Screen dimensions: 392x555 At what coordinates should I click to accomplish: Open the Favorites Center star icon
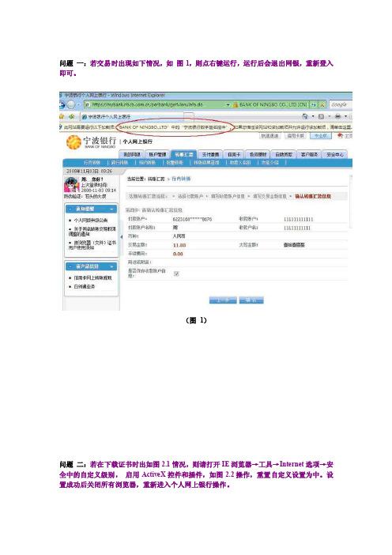[x=62, y=116]
